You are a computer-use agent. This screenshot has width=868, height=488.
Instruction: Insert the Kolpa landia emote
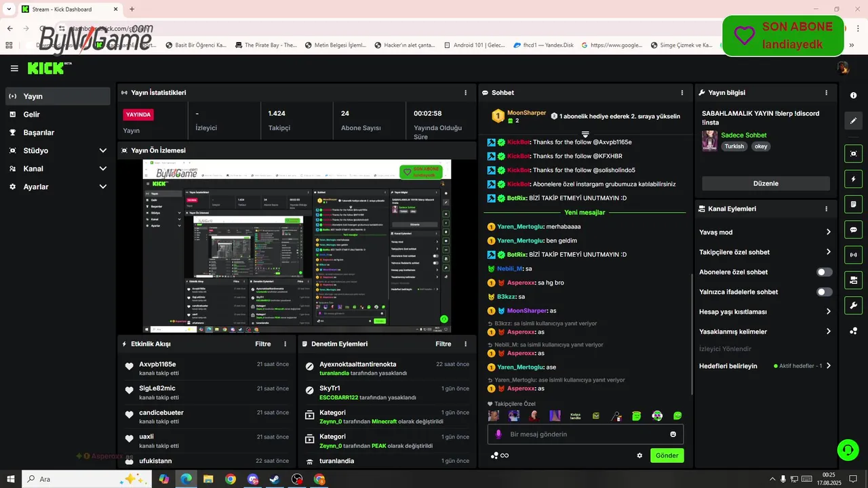[575, 415]
